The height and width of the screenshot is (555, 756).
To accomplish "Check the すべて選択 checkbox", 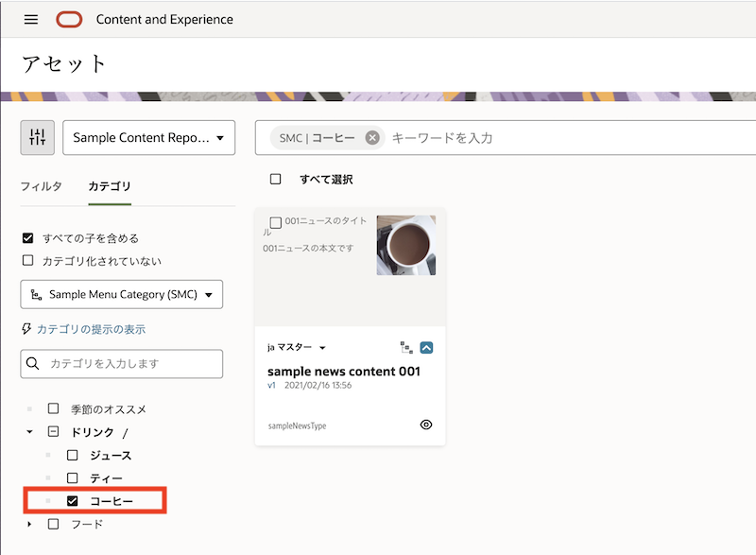I will 276,179.
